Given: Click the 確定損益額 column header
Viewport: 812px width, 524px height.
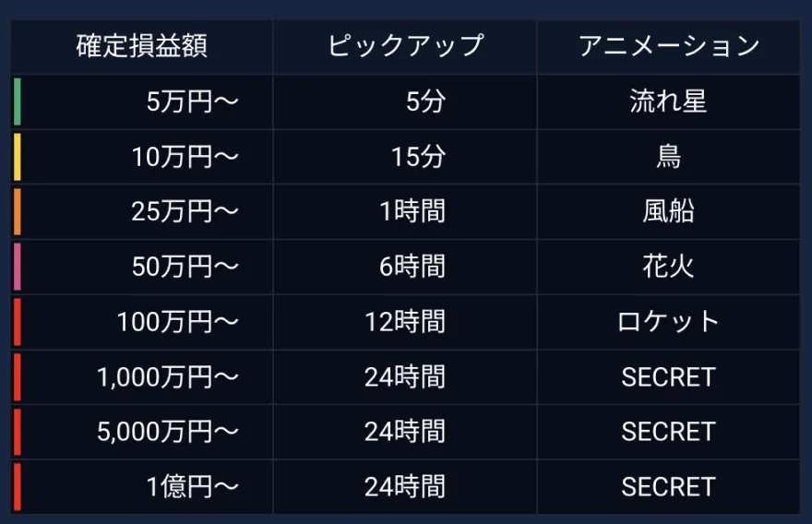Looking at the screenshot, I should (141, 46).
